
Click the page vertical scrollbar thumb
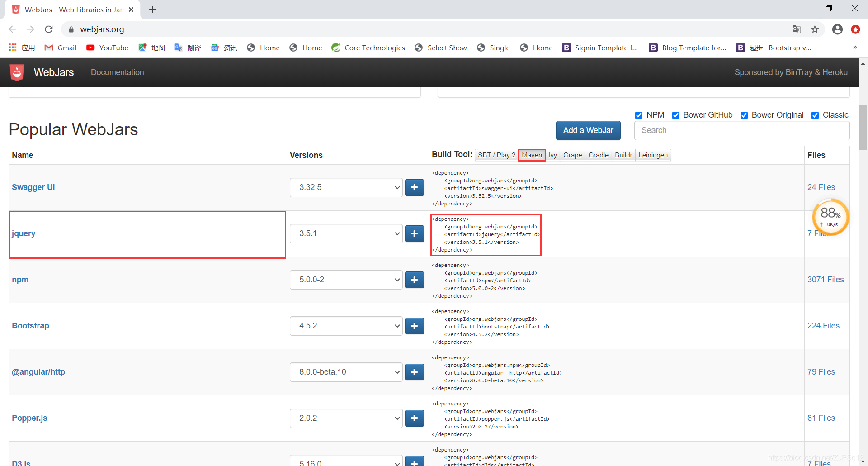coord(863,127)
